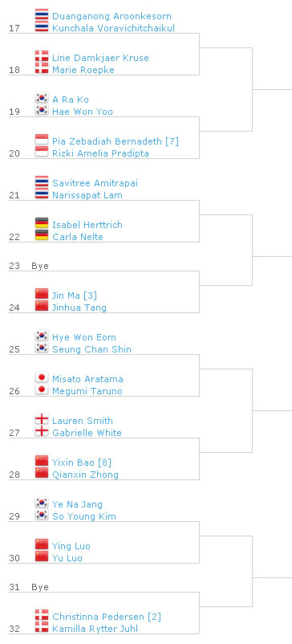The image size is (292, 644).
Task: Click So Young Kim player name
Action: click(x=84, y=516)
